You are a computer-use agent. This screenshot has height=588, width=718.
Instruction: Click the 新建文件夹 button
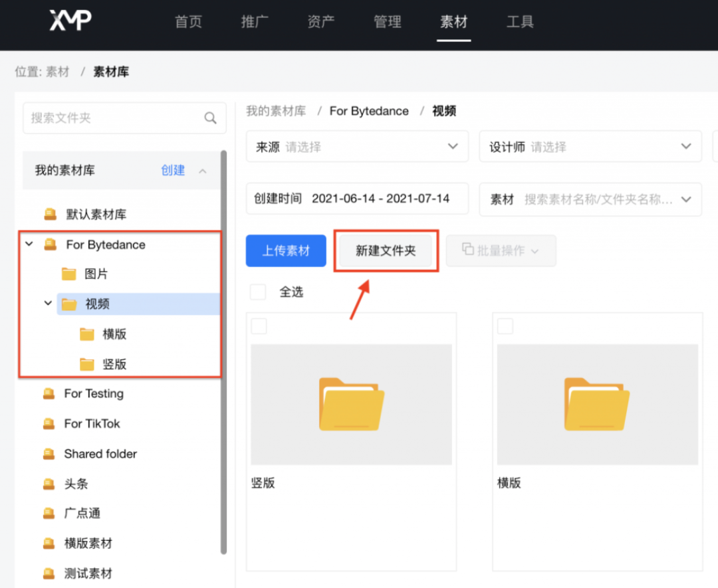tap(386, 250)
